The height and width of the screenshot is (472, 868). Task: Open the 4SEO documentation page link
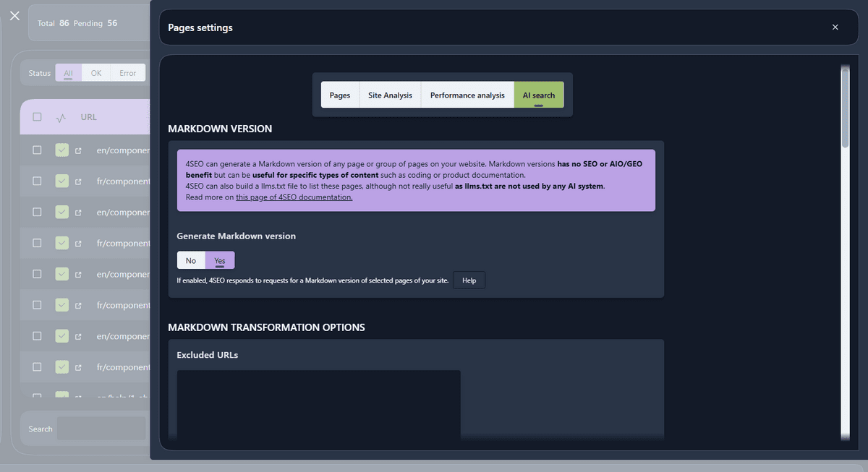pyautogui.click(x=294, y=197)
